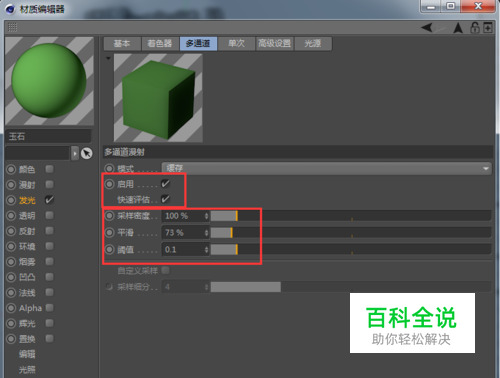The width and height of the screenshot is (500, 378).
Task: Enable the Alpha channel checkbox
Action: pyautogui.click(x=49, y=308)
